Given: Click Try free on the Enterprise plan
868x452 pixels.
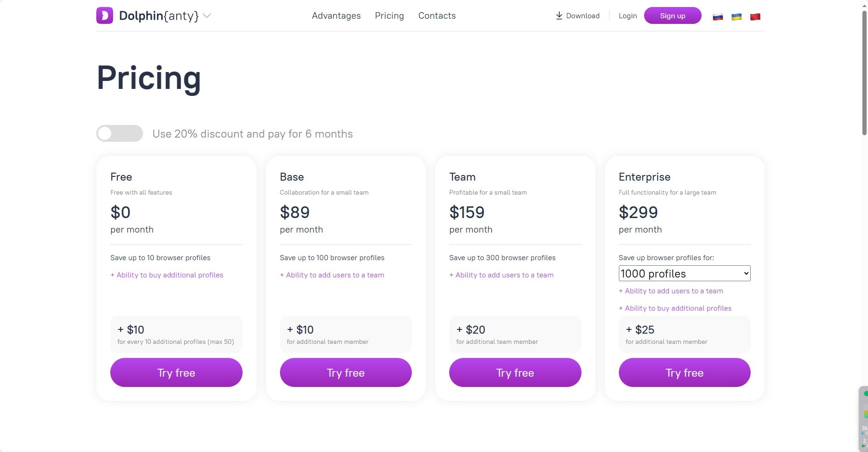Looking at the screenshot, I should click(684, 372).
